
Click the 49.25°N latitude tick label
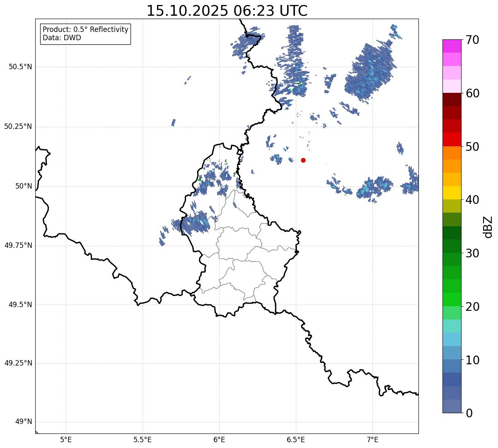pyautogui.click(x=18, y=363)
